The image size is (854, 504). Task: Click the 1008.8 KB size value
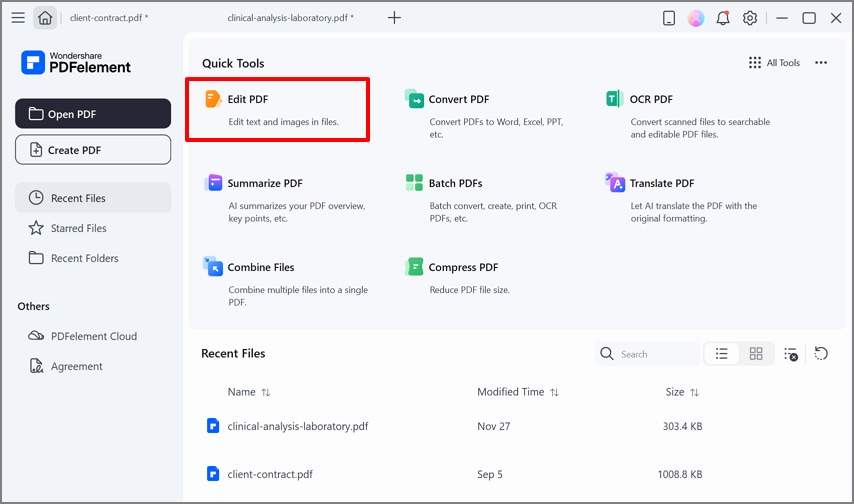680,474
